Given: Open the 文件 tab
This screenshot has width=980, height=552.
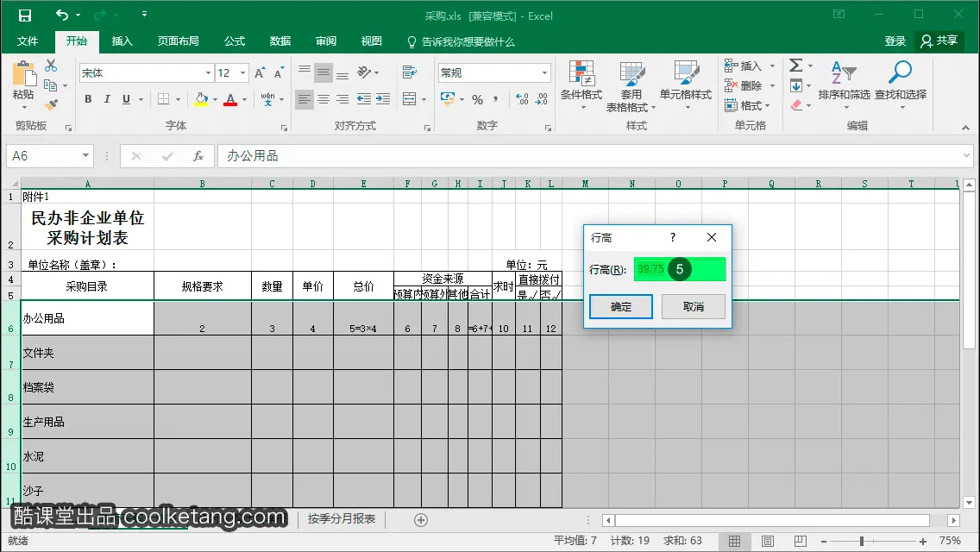Looking at the screenshot, I should tap(28, 41).
